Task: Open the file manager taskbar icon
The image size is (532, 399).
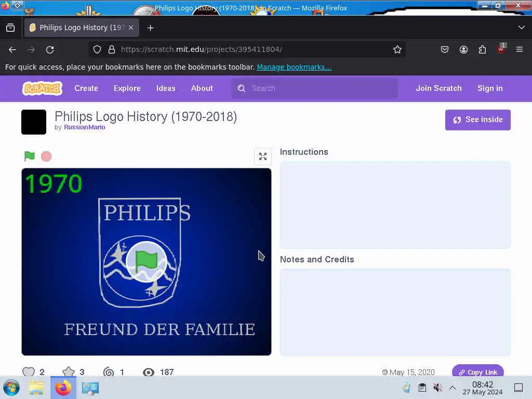Action: click(x=36, y=388)
